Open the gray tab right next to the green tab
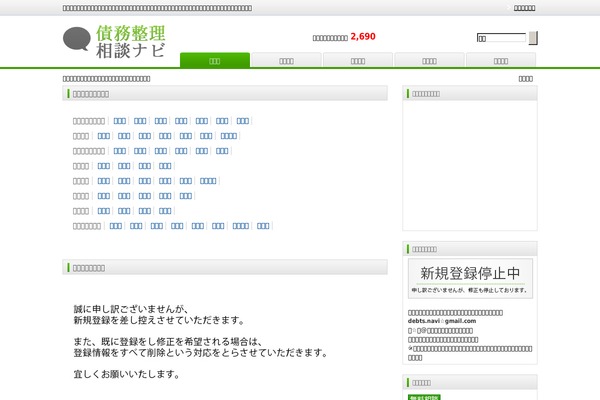This screenshot has width=600, height=400. click(286, 60)
